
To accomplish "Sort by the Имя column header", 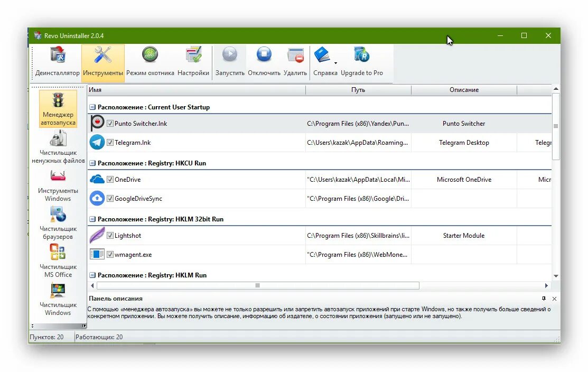I will coord(197,90).
